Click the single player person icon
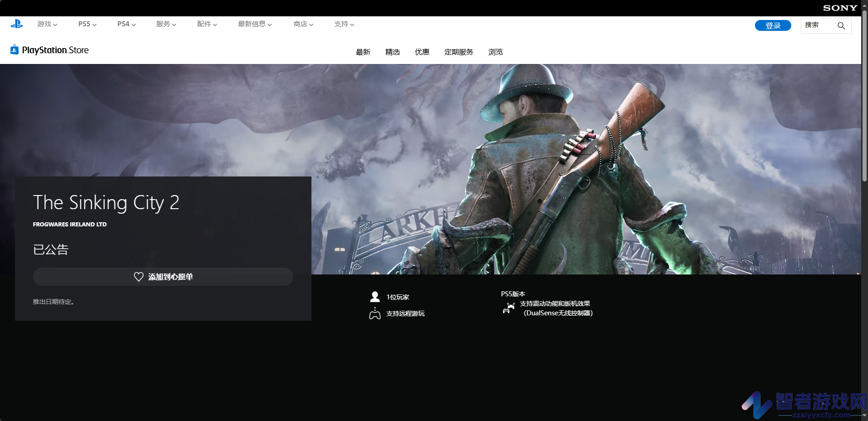 click(375, 297)
